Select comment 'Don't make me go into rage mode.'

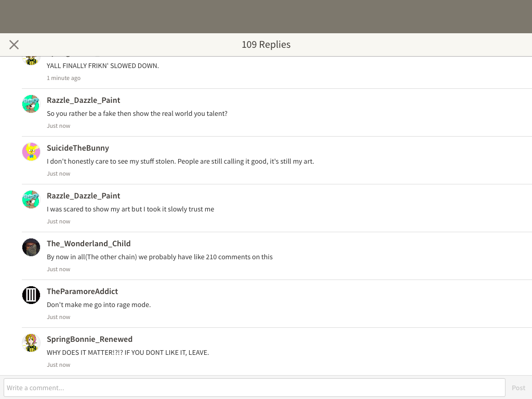[99, 305]
